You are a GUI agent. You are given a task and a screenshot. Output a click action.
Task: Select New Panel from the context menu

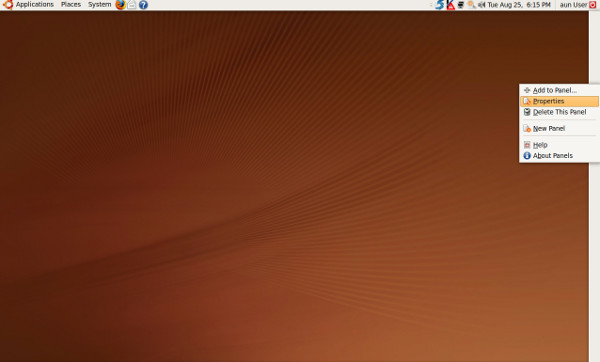559,129
